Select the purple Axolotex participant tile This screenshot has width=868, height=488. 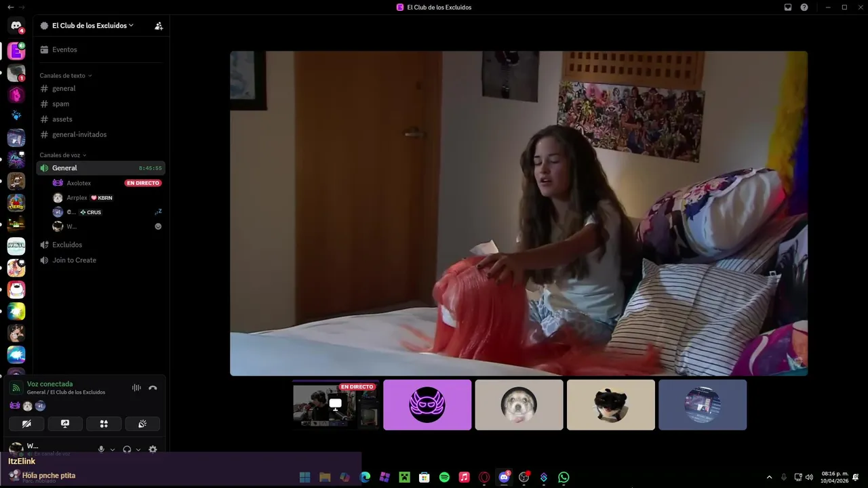[x=427, y=405]
